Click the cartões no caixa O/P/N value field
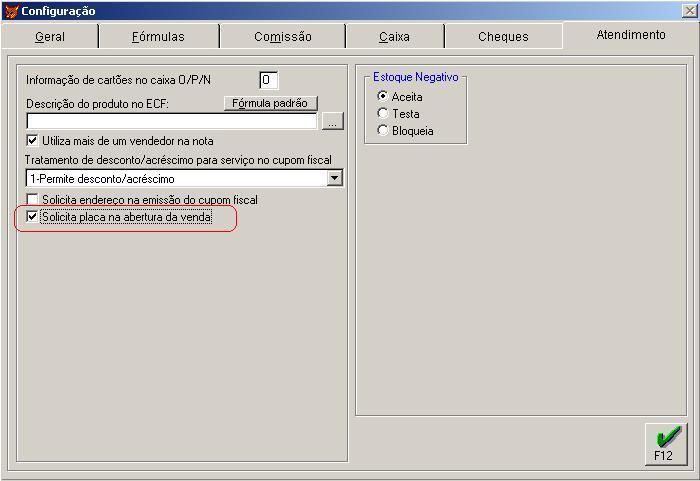The width and height of the screenshot is (700, 481). (268, 80)
